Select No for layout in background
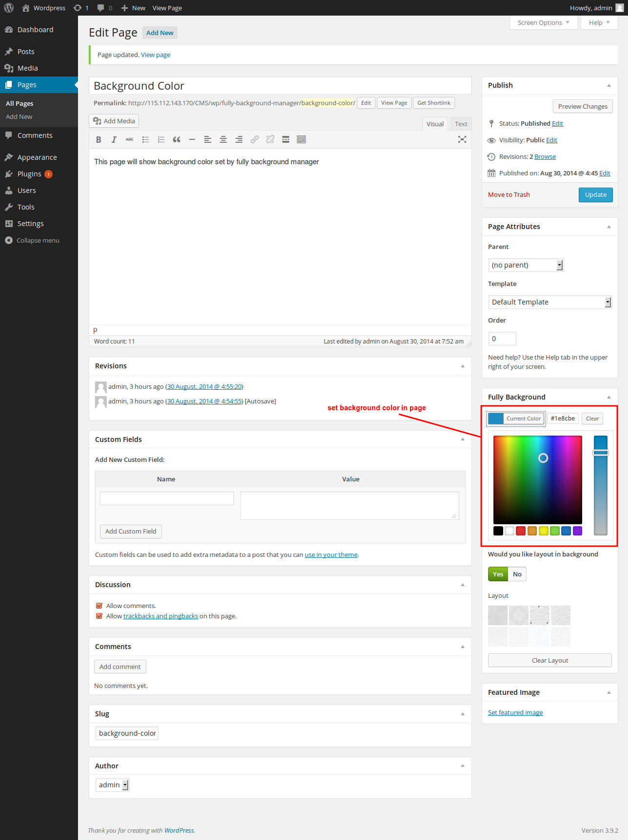The width and height of the screenshot is (628, 840). pos(517,574)
